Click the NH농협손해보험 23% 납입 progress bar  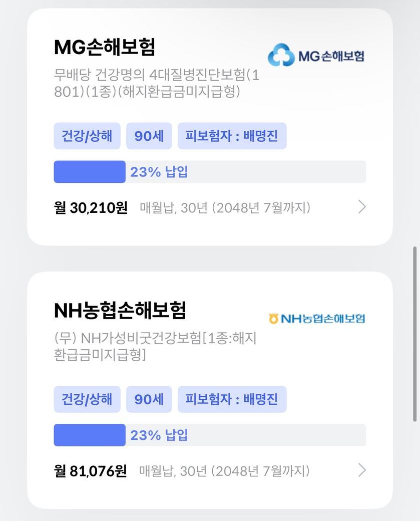pyautogui.click(x=210, y=435)
